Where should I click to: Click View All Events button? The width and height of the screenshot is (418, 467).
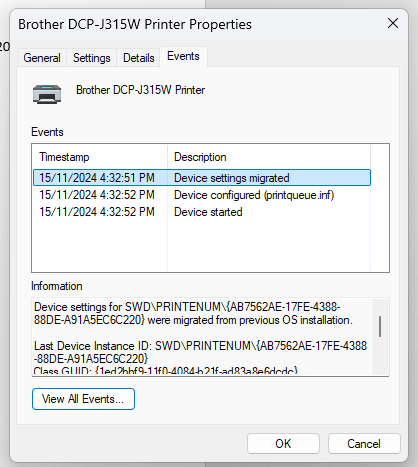tap(83, 399)
